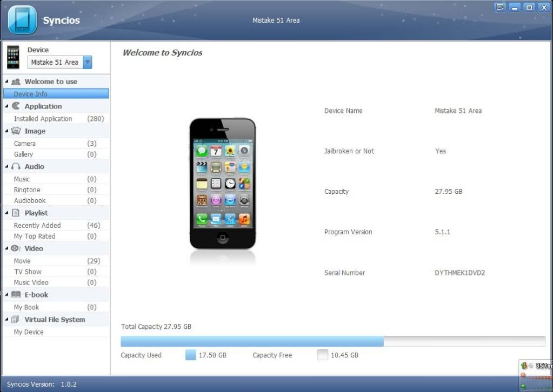Collapse the Virtual File System section
Screen dimensions: 553x392
(6, 320)
